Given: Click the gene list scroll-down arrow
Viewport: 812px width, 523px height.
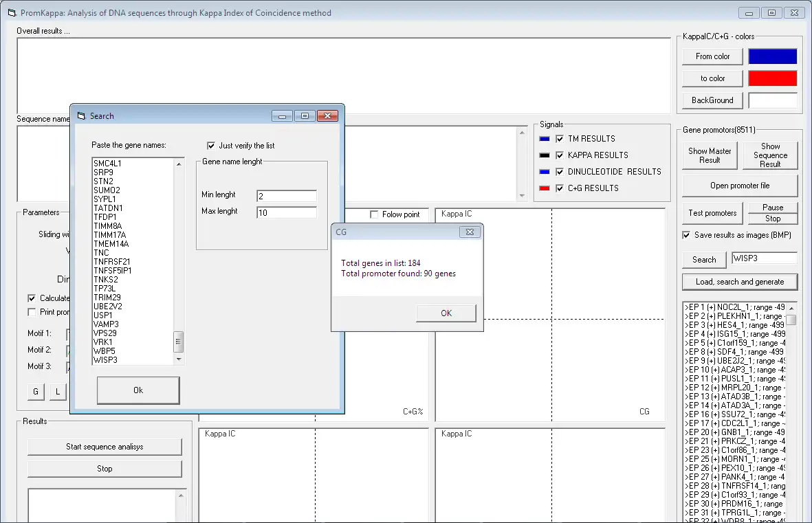Looking at the screenshot, I should [179, 359].
